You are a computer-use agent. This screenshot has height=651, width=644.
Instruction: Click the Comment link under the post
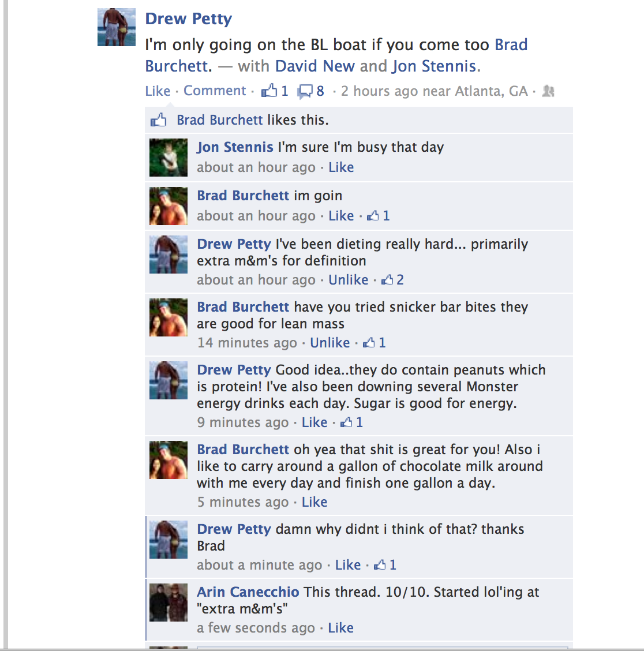tap(215, 90)
